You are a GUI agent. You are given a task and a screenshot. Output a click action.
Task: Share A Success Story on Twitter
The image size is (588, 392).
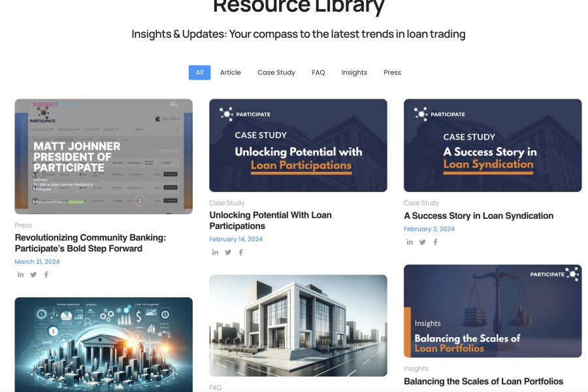(x=423, y=242)
